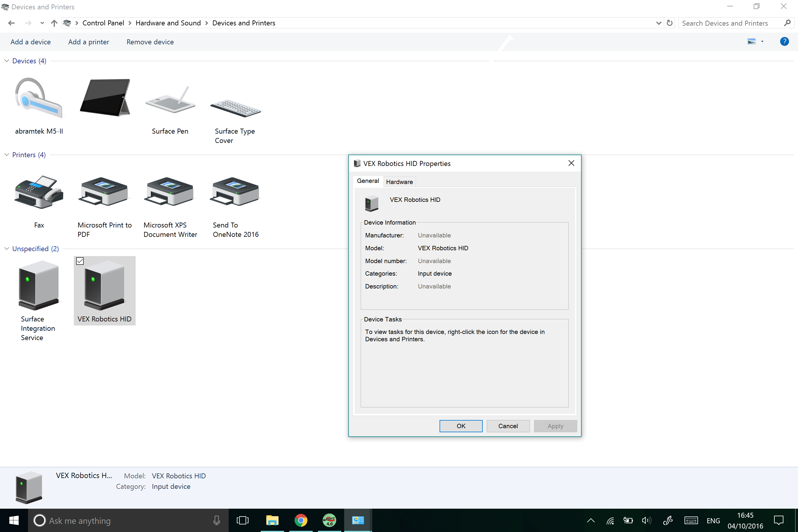Open the view options dropdown arrow

point(762,41)
